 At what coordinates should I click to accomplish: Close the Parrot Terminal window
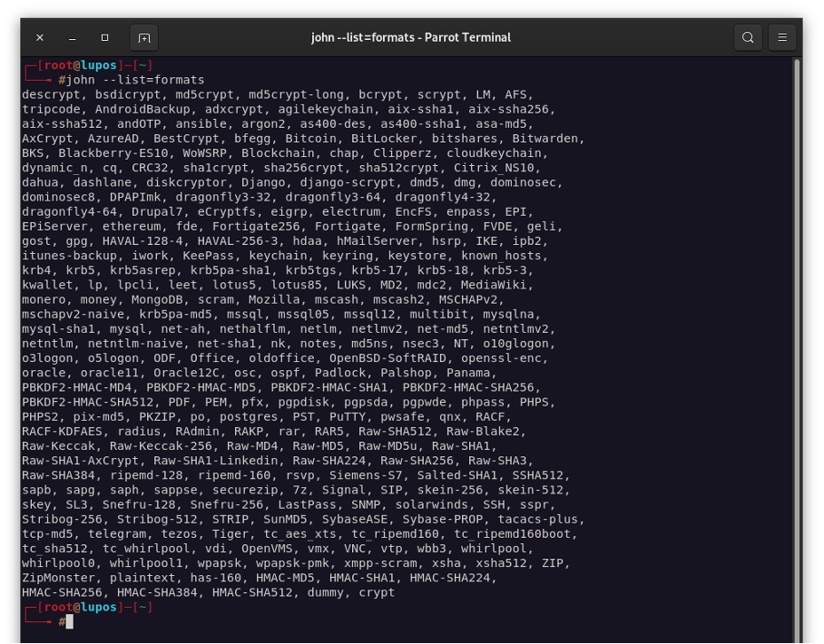(40, 37)
